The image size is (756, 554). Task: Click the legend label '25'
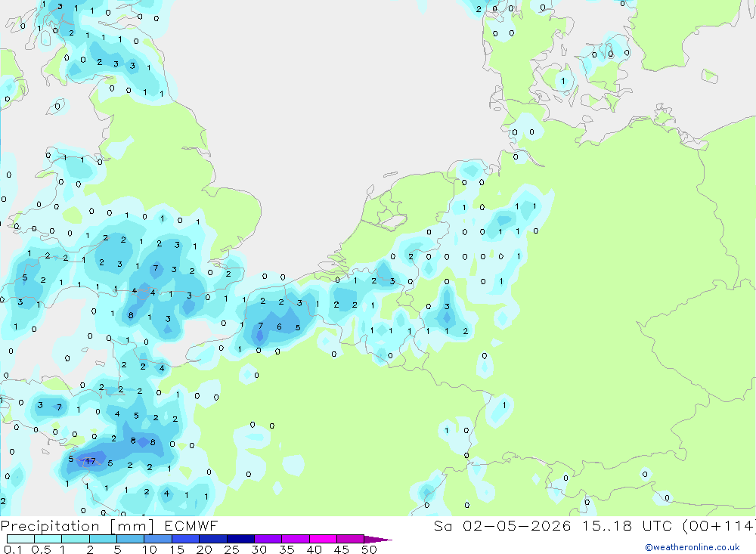(x=231, y=549)
